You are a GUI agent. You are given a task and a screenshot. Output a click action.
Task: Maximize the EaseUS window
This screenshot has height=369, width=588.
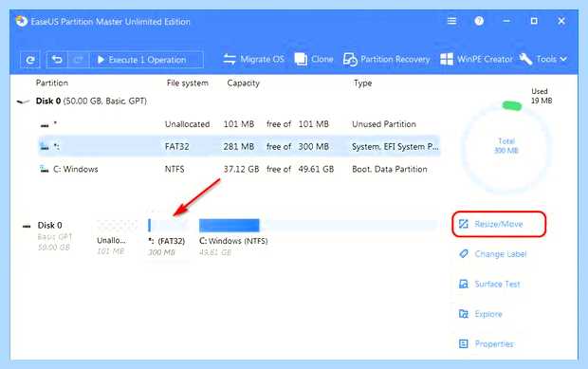pos(534,21)
